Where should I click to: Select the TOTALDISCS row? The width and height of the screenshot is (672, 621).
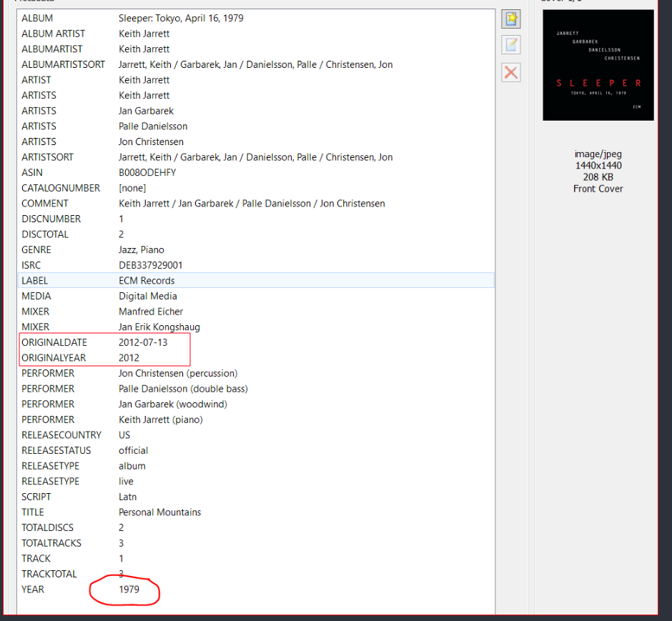pyautogui.click(x=256, y=527)
